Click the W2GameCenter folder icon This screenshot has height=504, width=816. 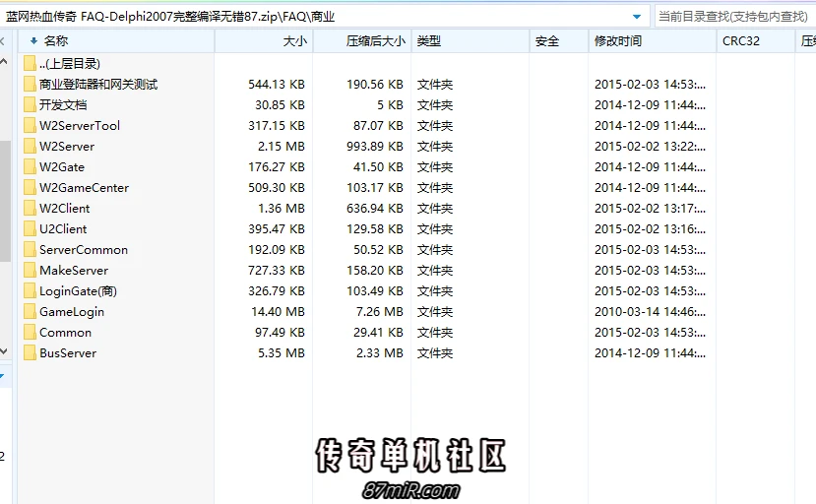[30, 187]
